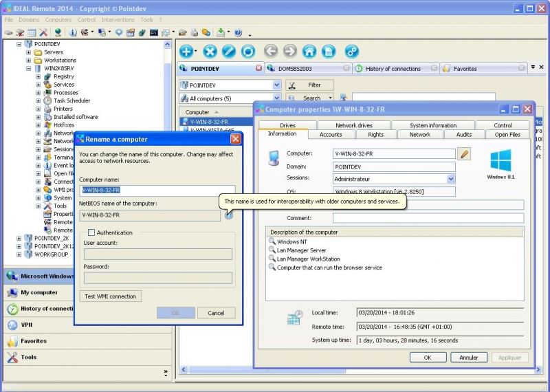Click the blue plus Add button
550x392 pixels.
[187, 51]
